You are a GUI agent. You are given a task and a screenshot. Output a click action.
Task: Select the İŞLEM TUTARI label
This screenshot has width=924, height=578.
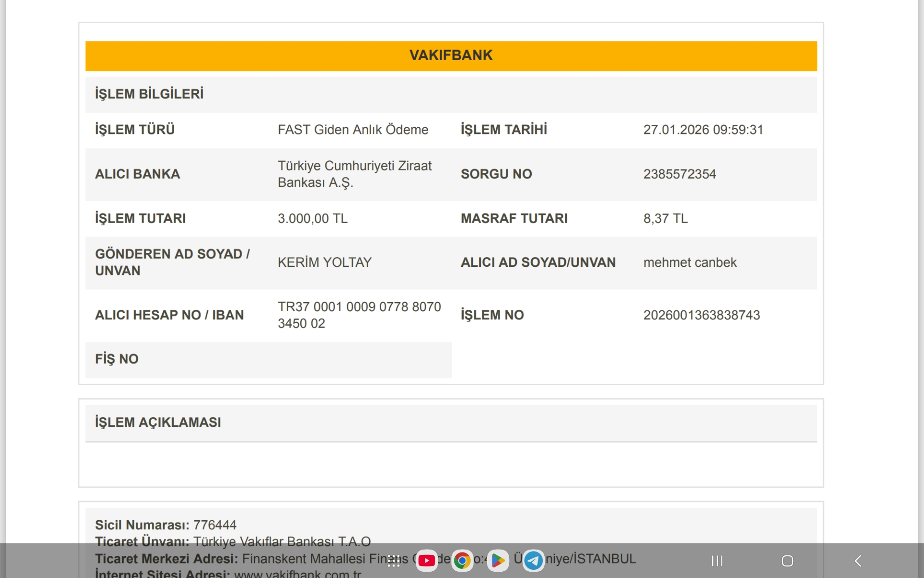point(140,219)
